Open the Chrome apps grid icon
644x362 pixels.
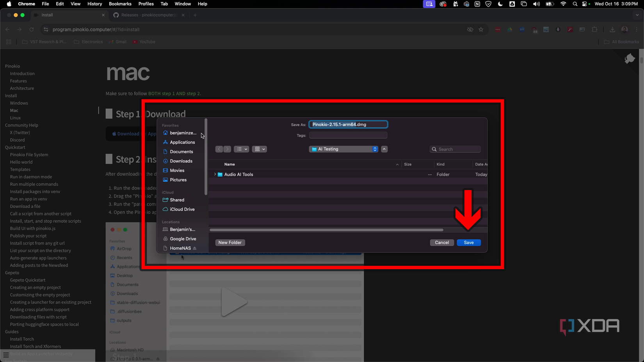(9, 42)
